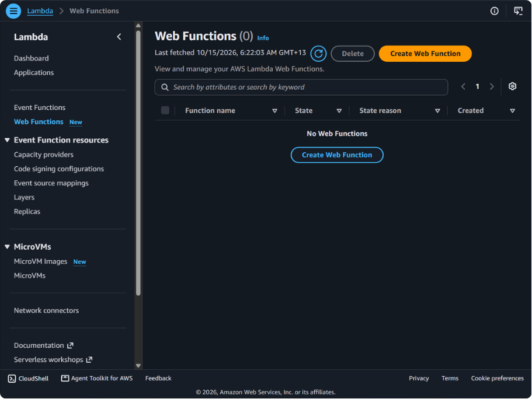Click page number 1 in pagination
The image size is (532, 399).
click(x=477, y=86)
